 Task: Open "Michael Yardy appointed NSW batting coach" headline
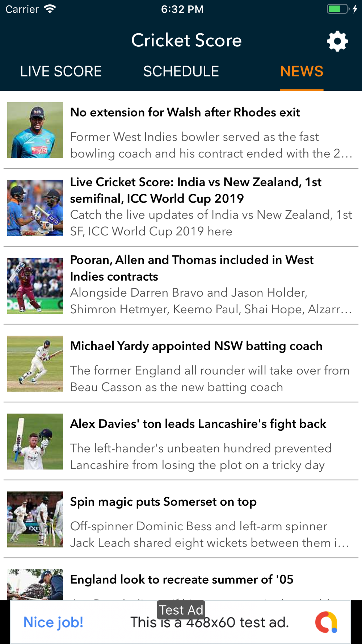coord(196,346)
